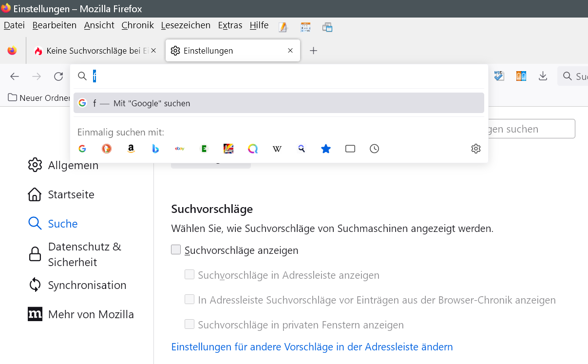Click the Downloads arrow icon in toolbar

pos(543,76)
